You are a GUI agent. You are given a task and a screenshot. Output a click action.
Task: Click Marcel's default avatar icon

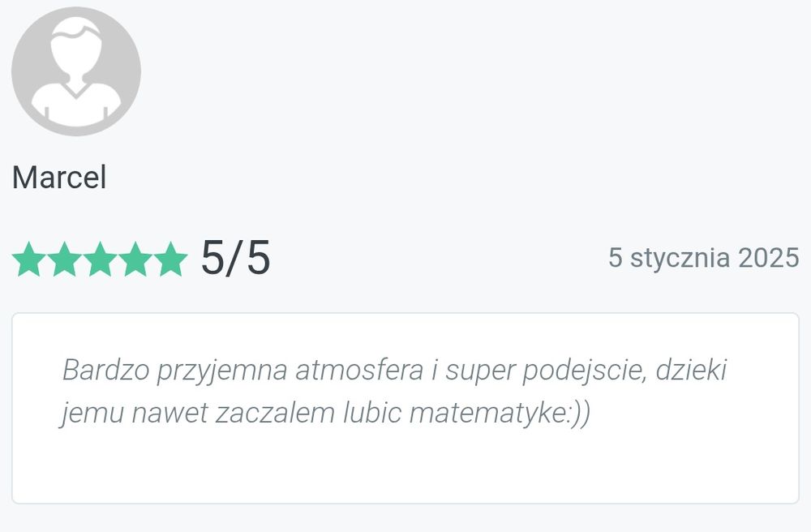pyautogui.click(x=76, y=71)
